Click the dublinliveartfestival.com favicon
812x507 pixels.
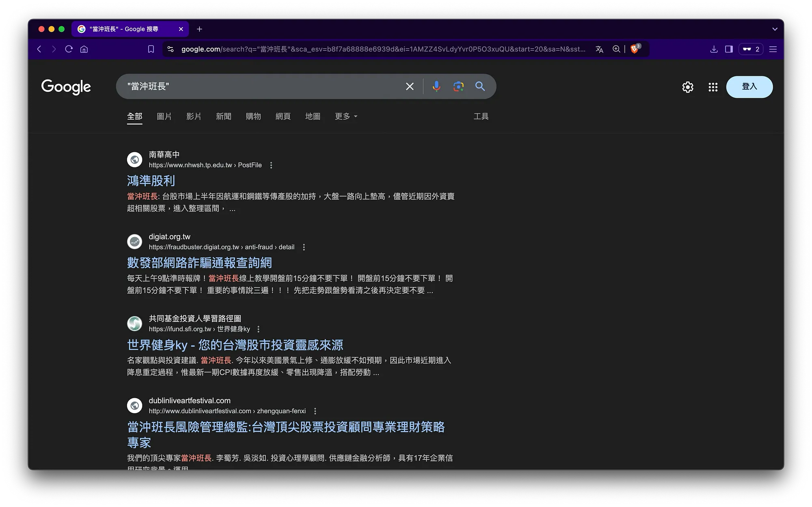point(134,406)
